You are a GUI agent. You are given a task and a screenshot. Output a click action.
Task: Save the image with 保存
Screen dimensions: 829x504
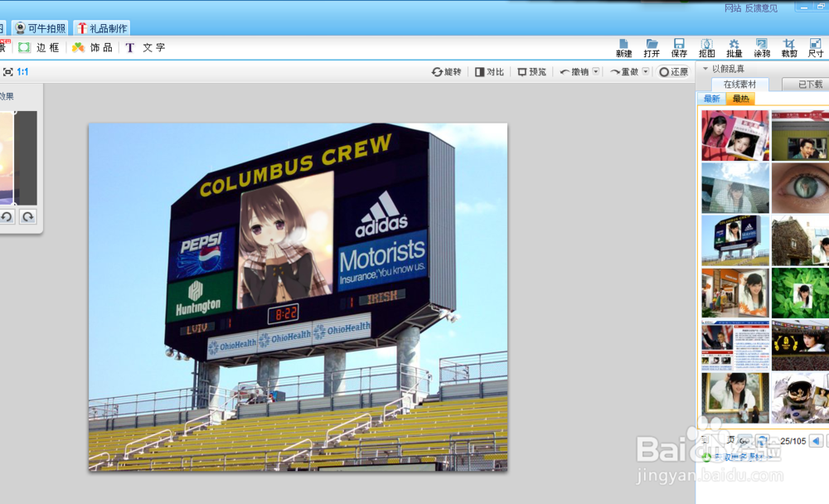click(679, 48)
